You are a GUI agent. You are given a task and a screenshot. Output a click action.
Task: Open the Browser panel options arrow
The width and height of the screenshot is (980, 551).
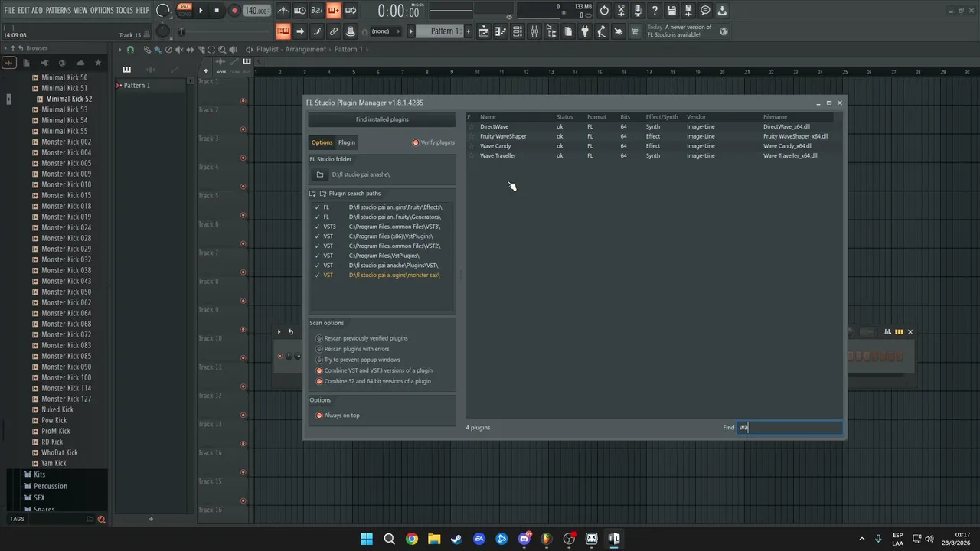(x=5, y=48)
